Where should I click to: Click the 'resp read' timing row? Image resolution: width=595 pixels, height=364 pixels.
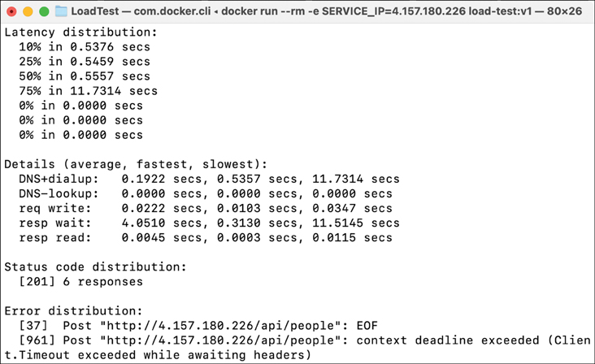tap(205, 237)
